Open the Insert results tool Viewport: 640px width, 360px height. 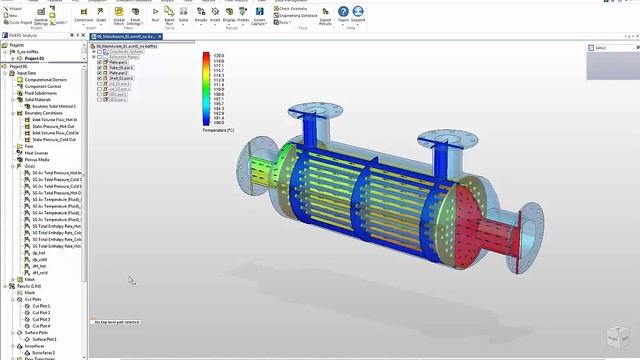[x=215, y=15]
